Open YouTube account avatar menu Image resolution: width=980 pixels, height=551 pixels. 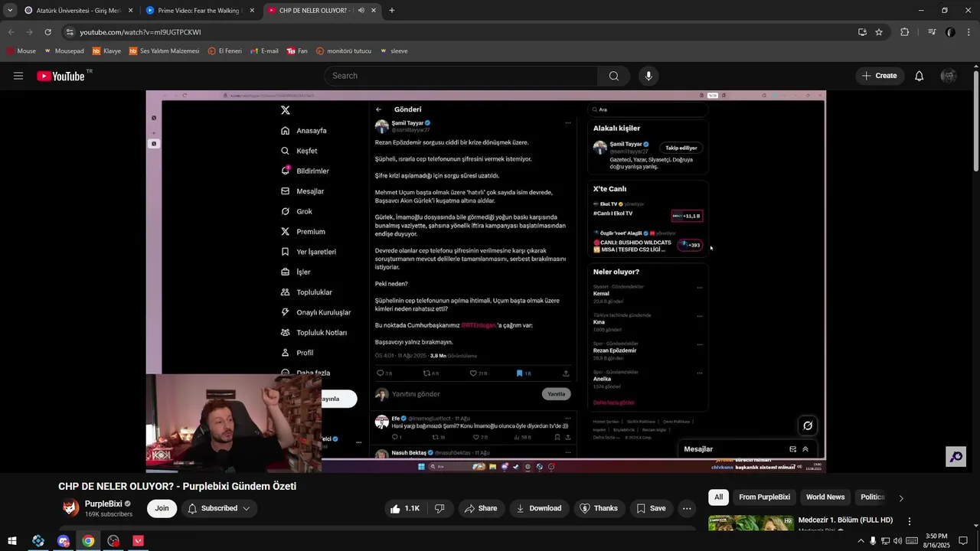coord(949,76)
